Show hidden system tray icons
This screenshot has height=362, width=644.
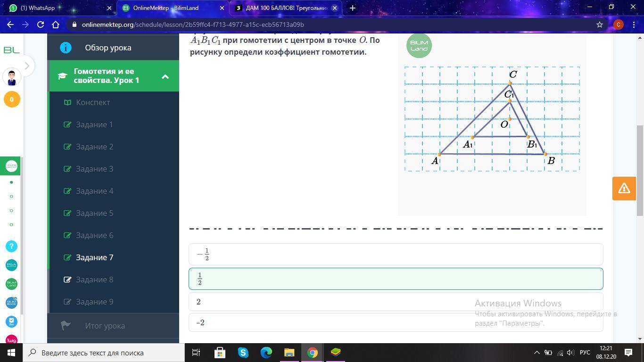click(537, 353)
